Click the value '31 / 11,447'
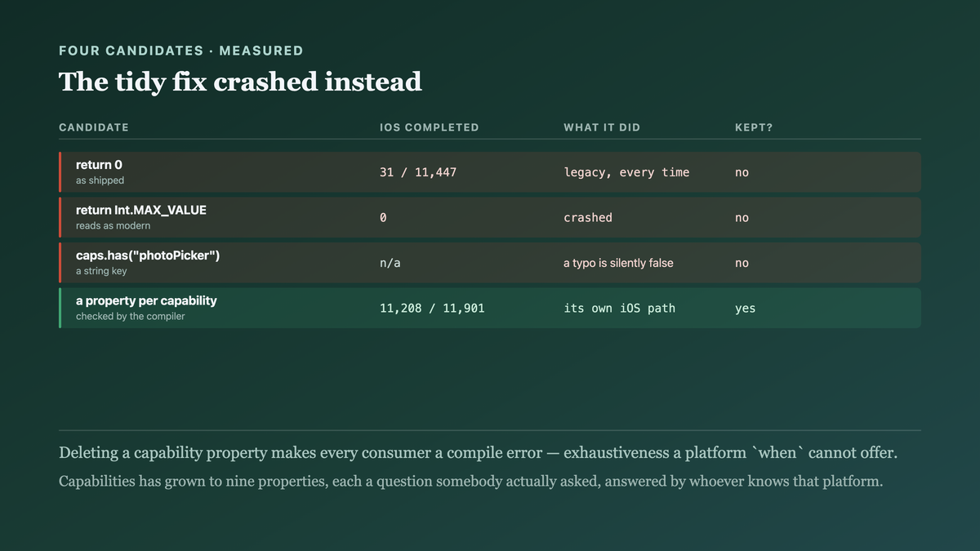This screenshot has width=980, height=551. point(418,172)
